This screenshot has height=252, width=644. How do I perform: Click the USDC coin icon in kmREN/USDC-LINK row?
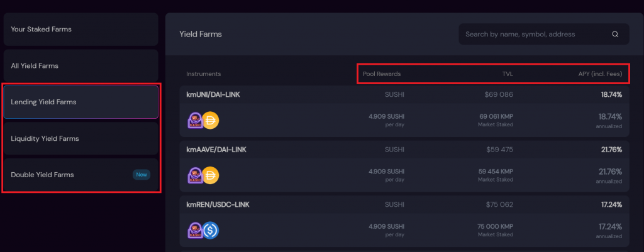tap(210, 230)
